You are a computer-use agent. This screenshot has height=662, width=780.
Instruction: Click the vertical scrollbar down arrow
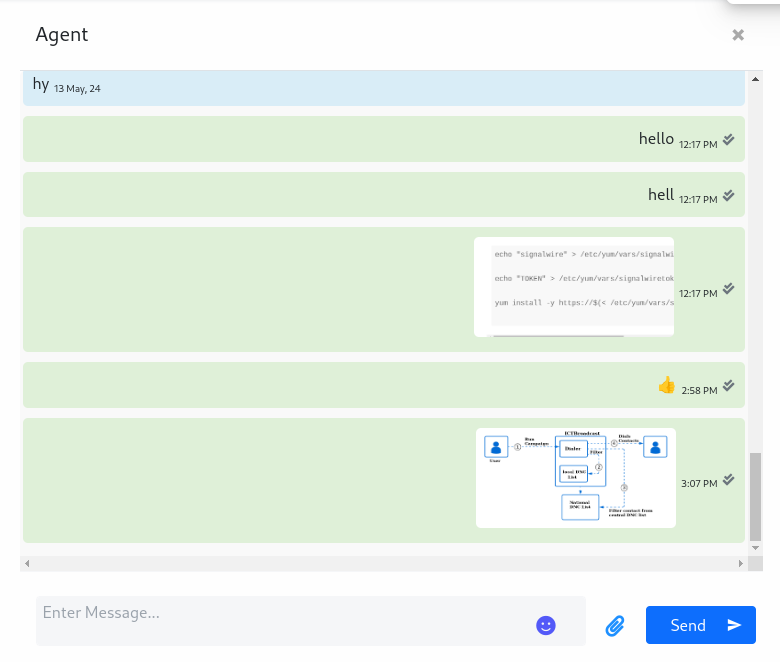[756, 548]
